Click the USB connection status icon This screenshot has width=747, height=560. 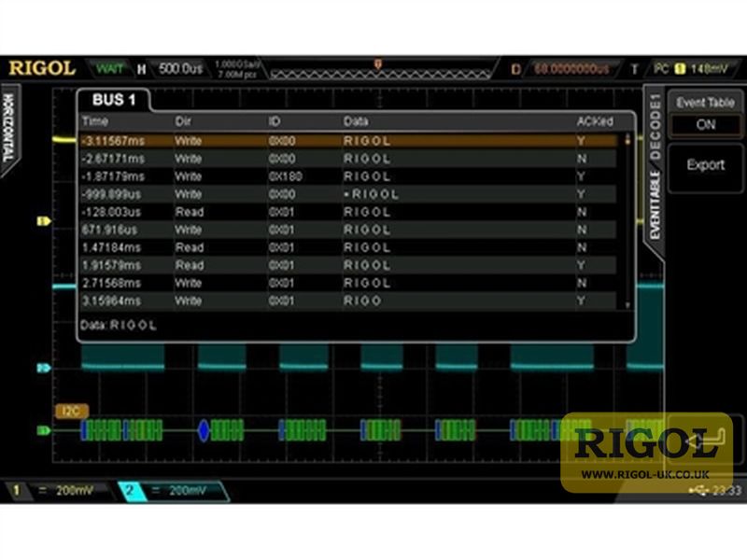click(x=698, y=491)
